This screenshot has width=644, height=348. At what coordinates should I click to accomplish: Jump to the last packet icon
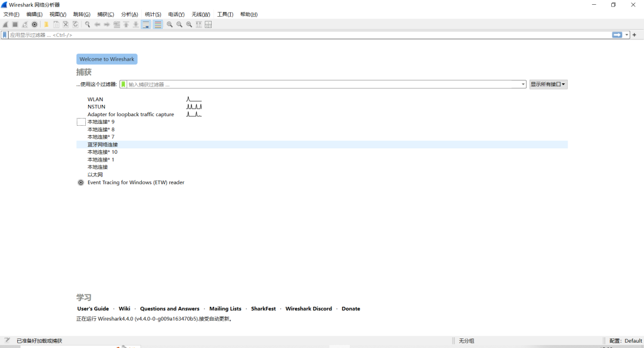pos(136,24)
